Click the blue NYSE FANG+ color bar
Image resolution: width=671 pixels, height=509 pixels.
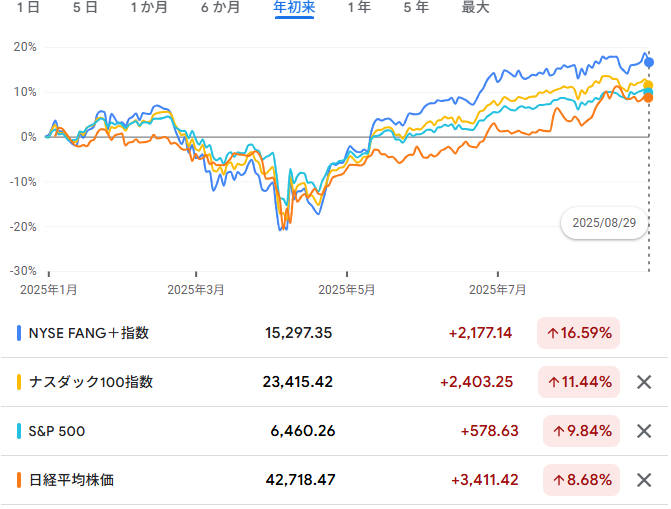click(19, 333)
